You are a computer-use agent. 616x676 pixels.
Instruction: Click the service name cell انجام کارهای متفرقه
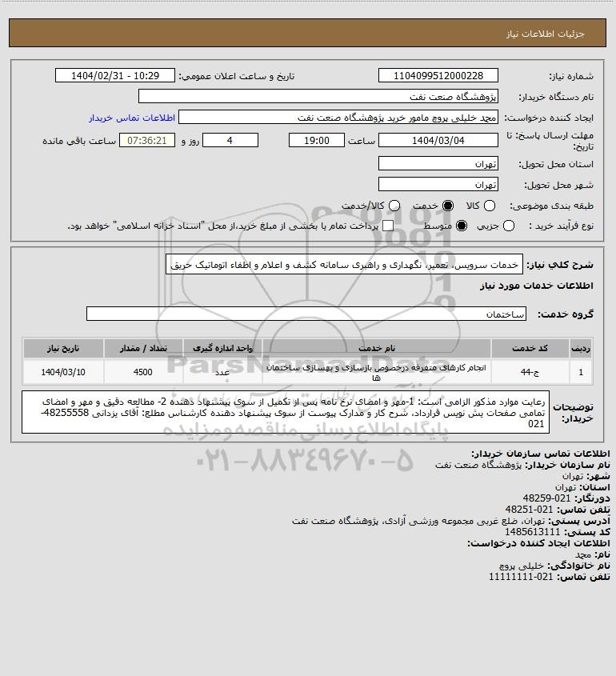pos(376,372)
